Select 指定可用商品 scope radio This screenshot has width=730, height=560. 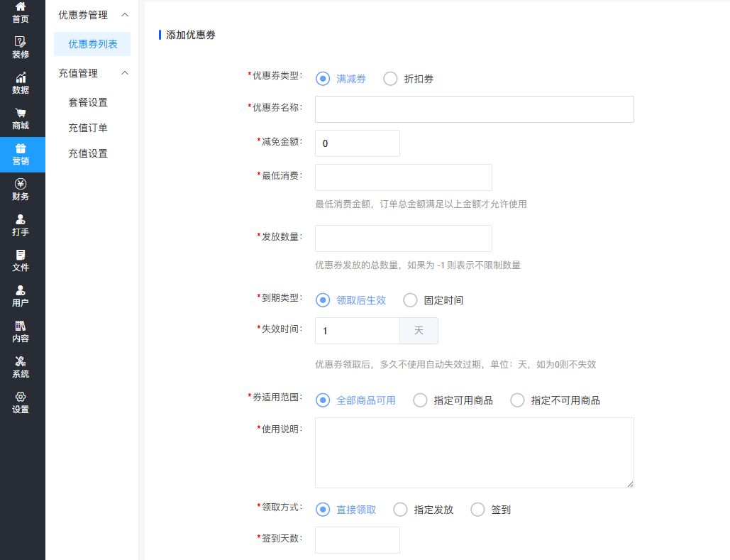point(420,400)
